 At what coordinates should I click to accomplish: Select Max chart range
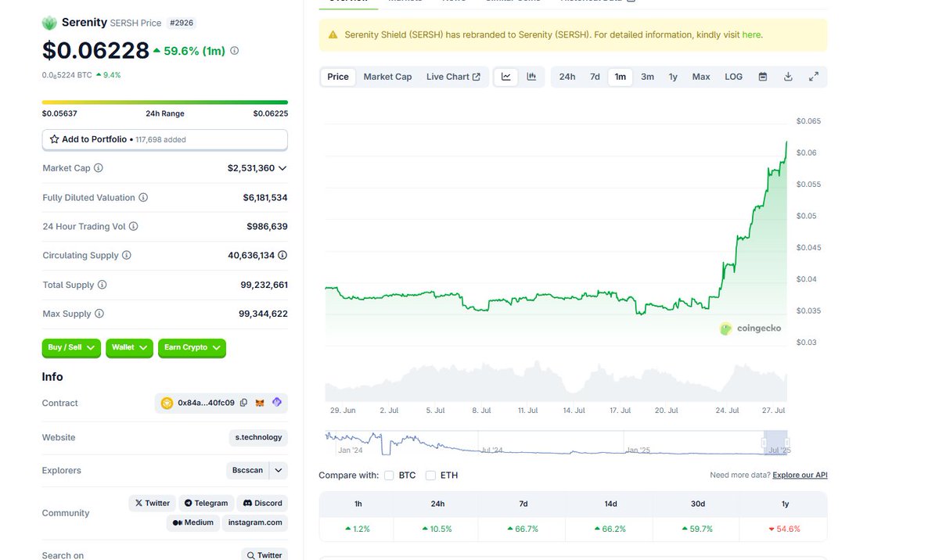pos(701,77)
